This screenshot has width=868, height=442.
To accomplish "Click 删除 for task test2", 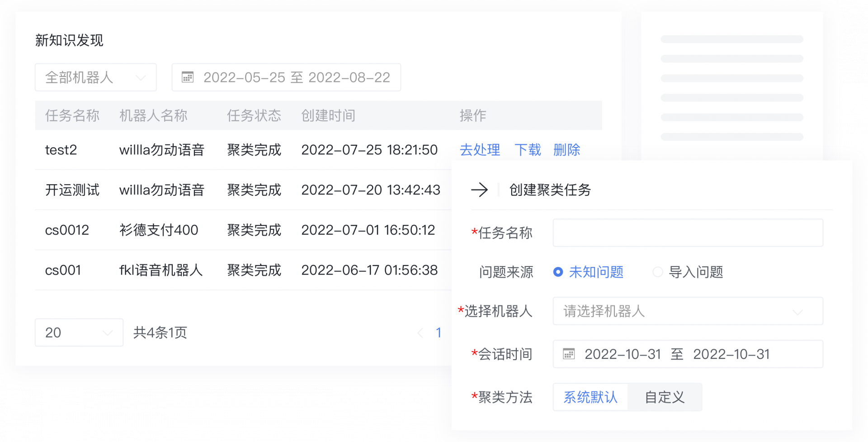I will (x=566, y=150).
